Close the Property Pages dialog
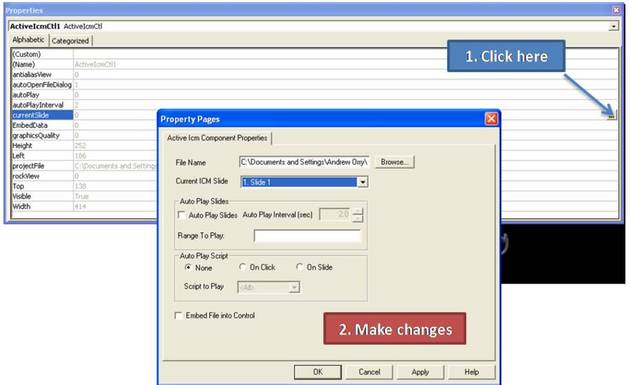The image size is (631, 385). [491, 119]
